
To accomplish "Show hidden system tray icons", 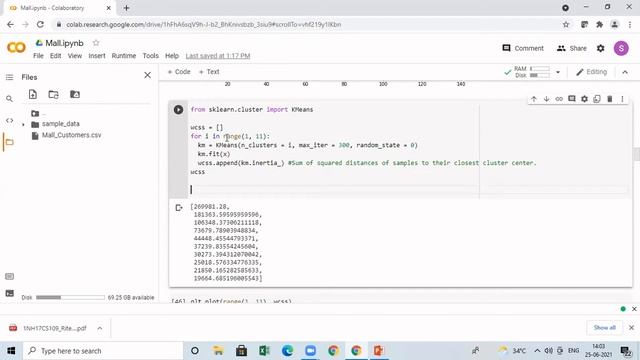I will 537,351.
